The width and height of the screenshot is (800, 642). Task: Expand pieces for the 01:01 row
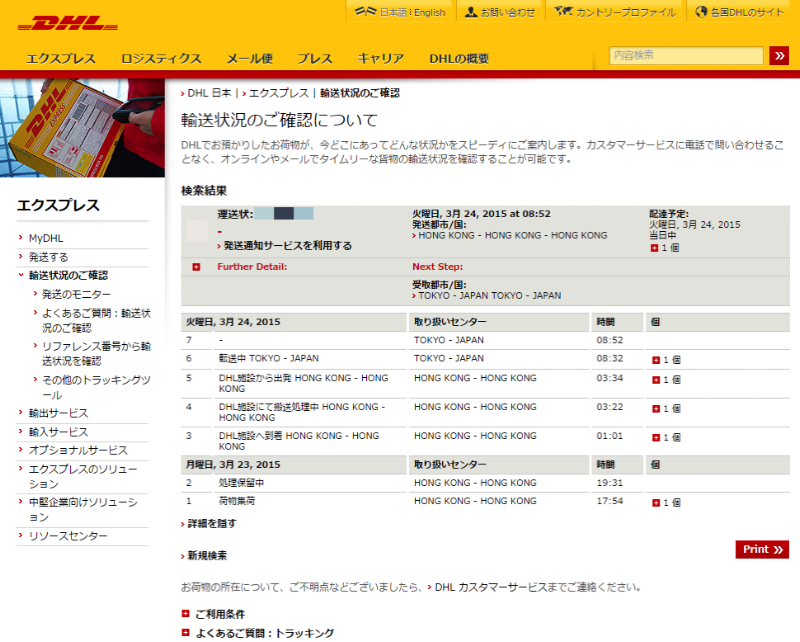coord(656,437)
